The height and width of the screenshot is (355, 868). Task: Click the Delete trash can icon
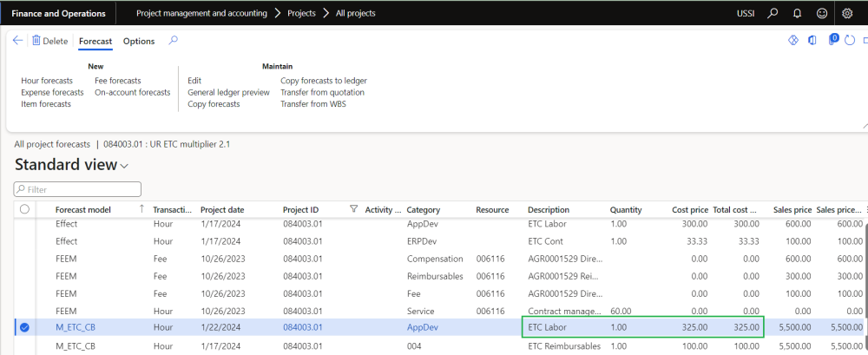pos(36,41)
